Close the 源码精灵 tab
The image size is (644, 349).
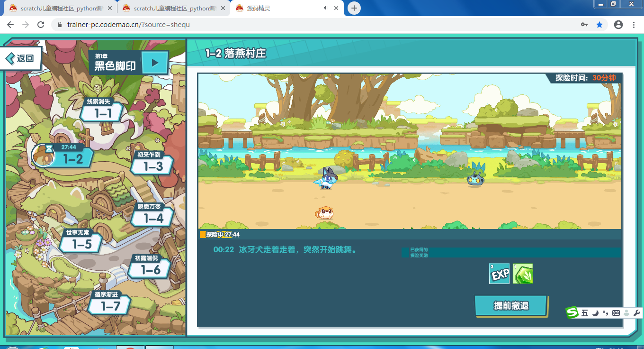(x=336, y=8)
